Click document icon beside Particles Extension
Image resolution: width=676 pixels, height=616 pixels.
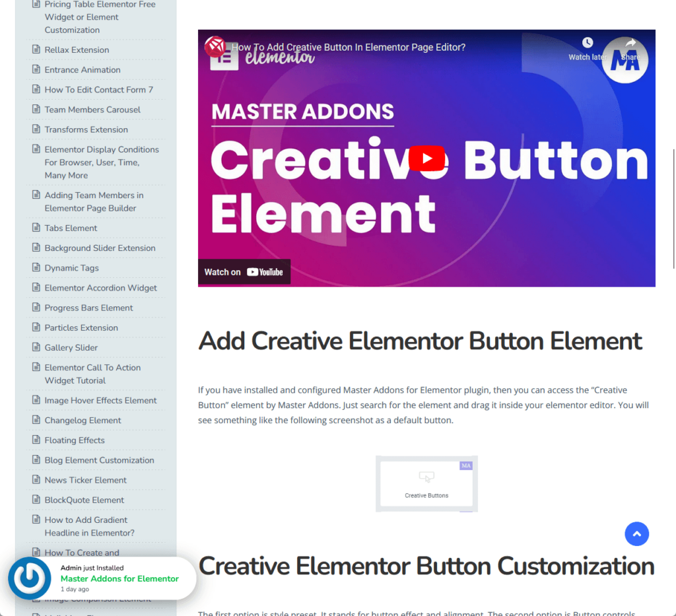point(36,326)
